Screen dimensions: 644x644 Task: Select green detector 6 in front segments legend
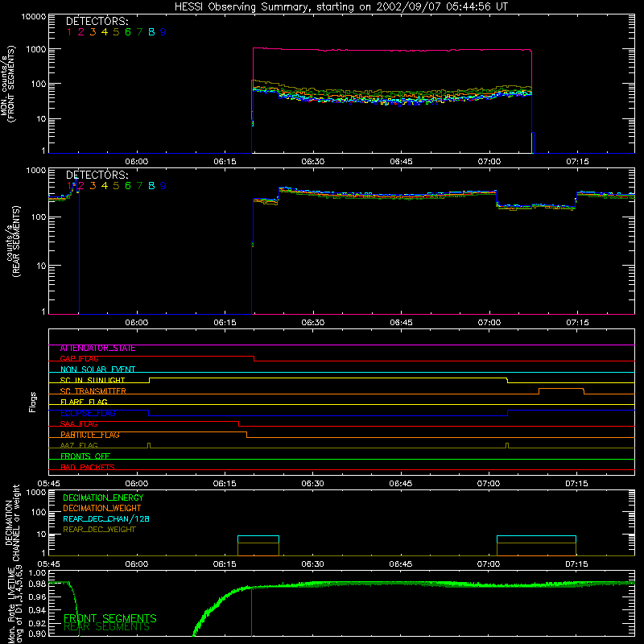click(x=128, y=32)
